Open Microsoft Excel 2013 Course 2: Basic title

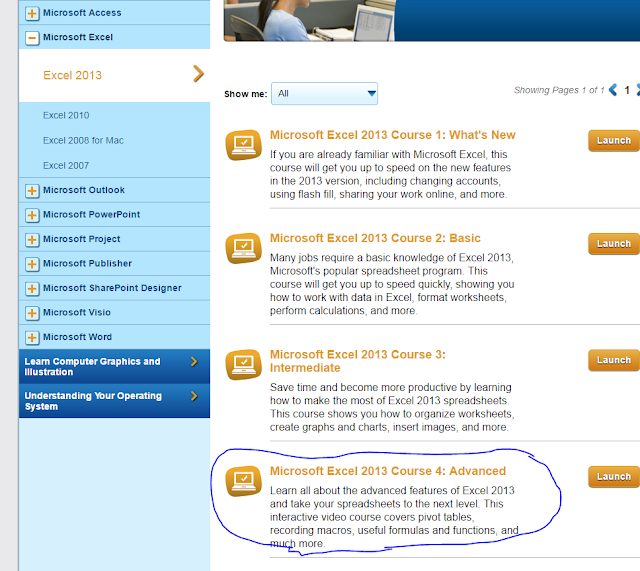[x=375, y=238]
